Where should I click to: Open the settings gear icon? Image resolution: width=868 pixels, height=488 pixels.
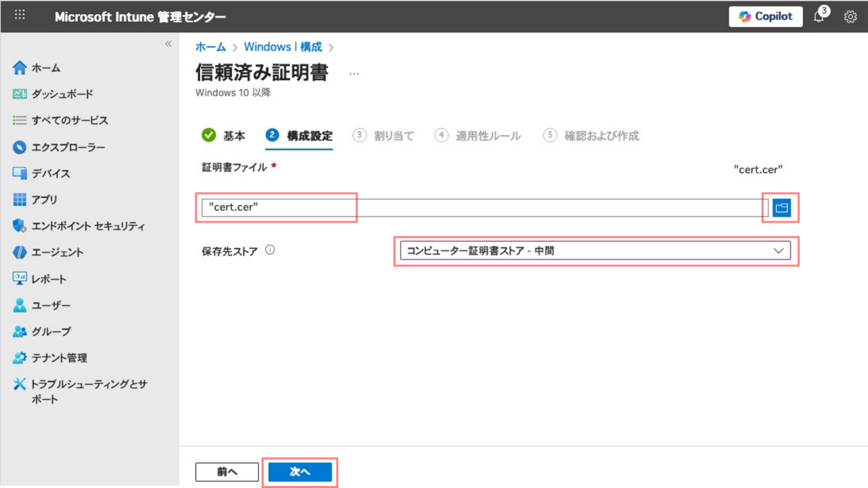(850, 17)
